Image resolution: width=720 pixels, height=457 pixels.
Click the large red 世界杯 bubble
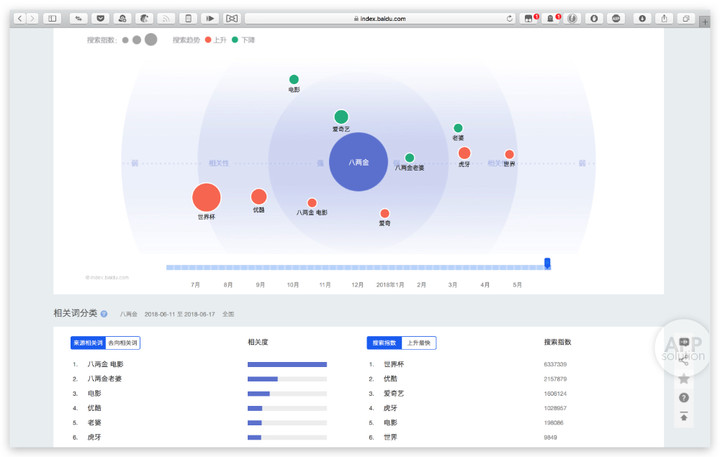206,197
